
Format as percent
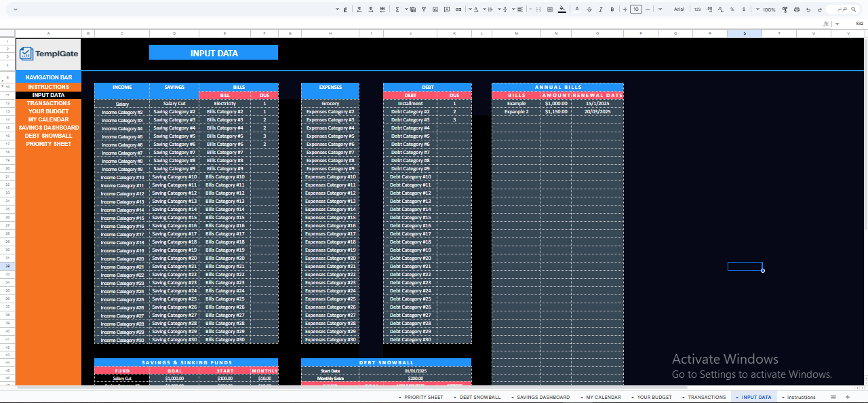coord(732,9)
